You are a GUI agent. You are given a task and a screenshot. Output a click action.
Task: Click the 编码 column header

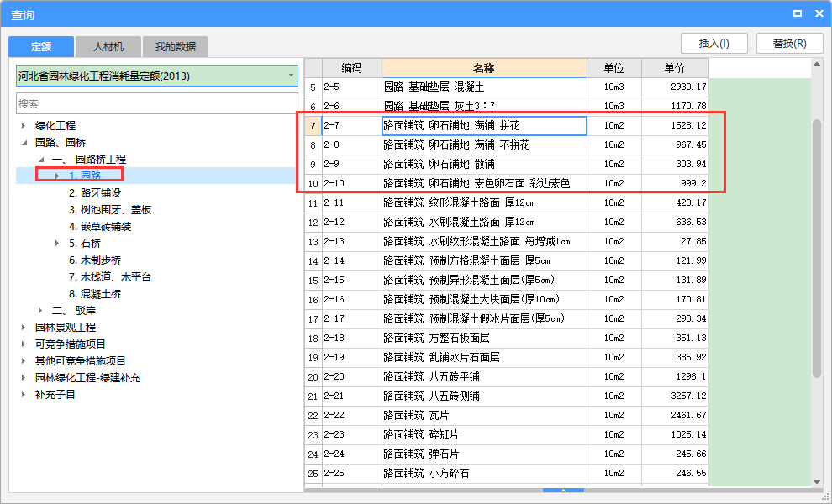click(352, 68)
